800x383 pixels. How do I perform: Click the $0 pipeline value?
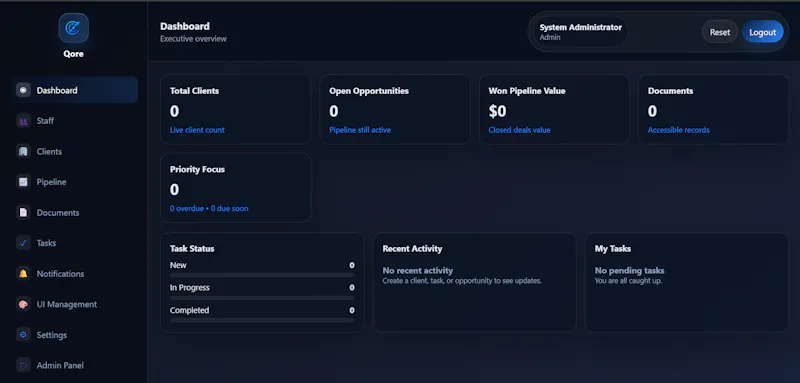[497, 111]
